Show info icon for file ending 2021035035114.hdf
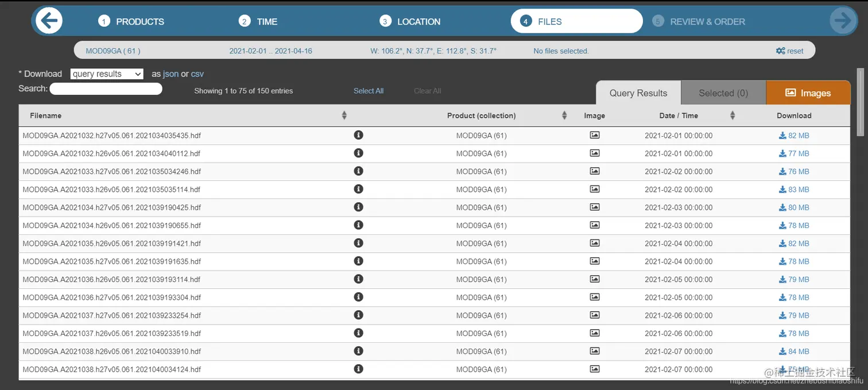Image resolution: width=868 pixels, height=390 pixels. [x=359, y=189]
